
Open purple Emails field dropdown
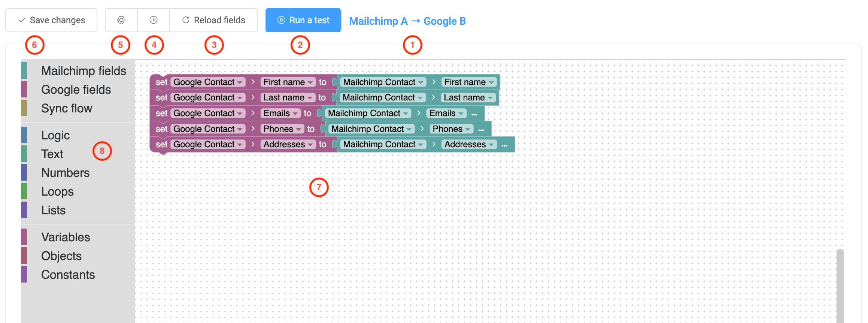[x=281, y=113]
